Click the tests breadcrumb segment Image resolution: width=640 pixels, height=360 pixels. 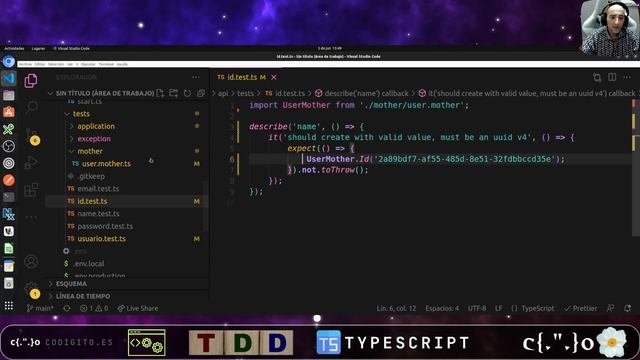click(x=245, y=93)
